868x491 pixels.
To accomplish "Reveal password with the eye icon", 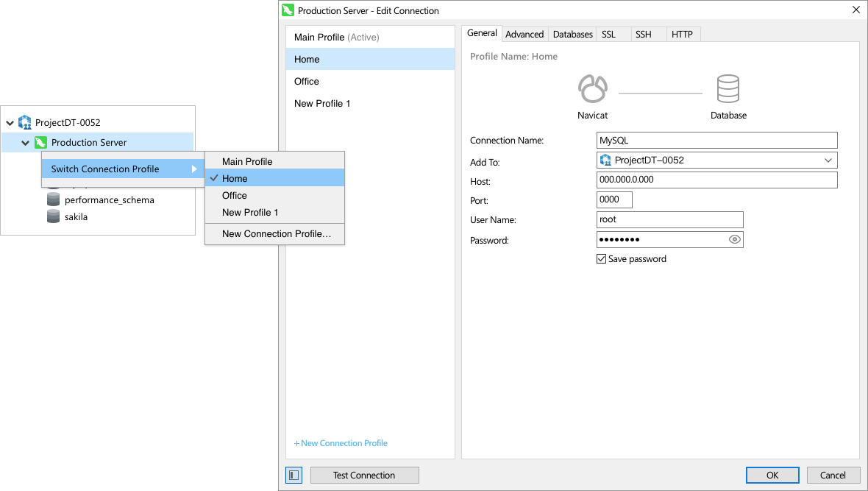I will (x=735, y=239).
